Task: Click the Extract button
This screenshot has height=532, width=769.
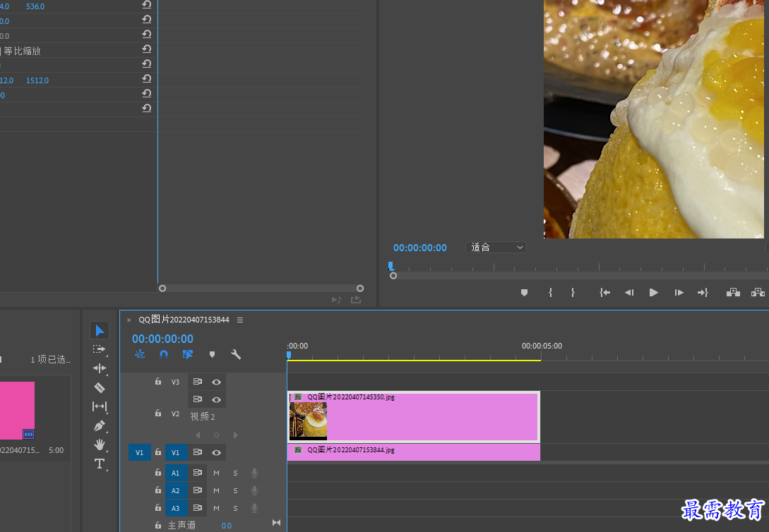Action: (758, 292)
